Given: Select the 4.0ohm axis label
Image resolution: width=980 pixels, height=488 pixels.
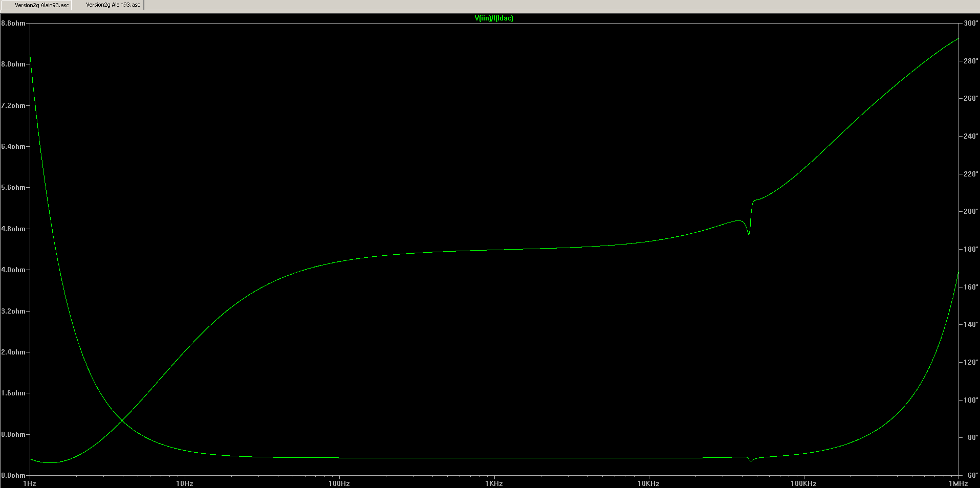Looking at the screenshot, I should [13, 270].
